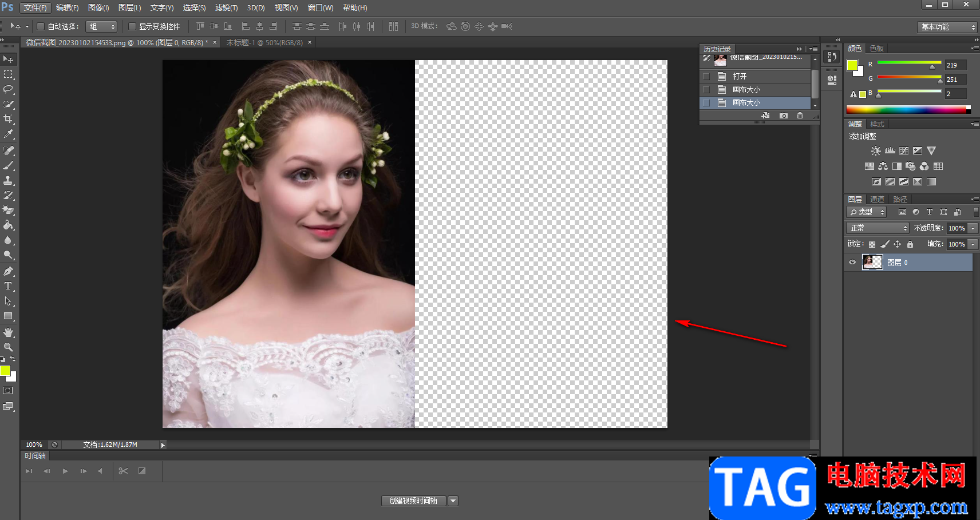The height and width of the screenshot is (520, 980).
Task: Switch to the 色板 tab
Action: pyautogui.click(x=876, y=49)
